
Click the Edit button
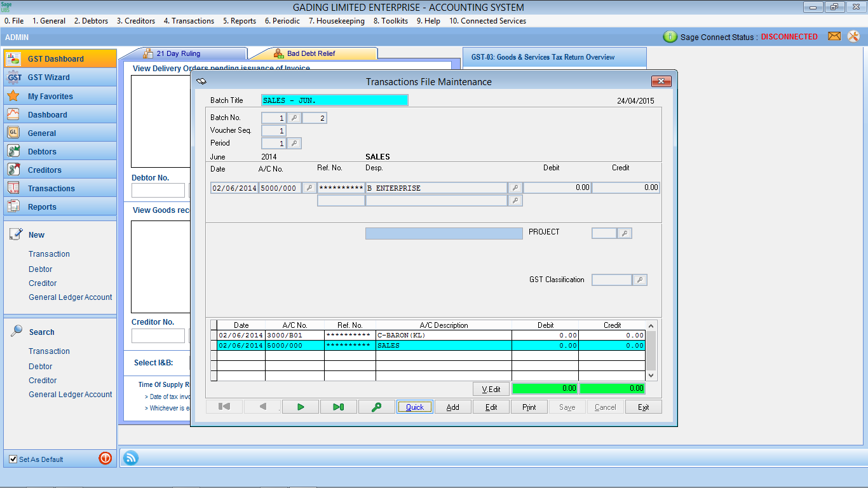click(491, 407)
